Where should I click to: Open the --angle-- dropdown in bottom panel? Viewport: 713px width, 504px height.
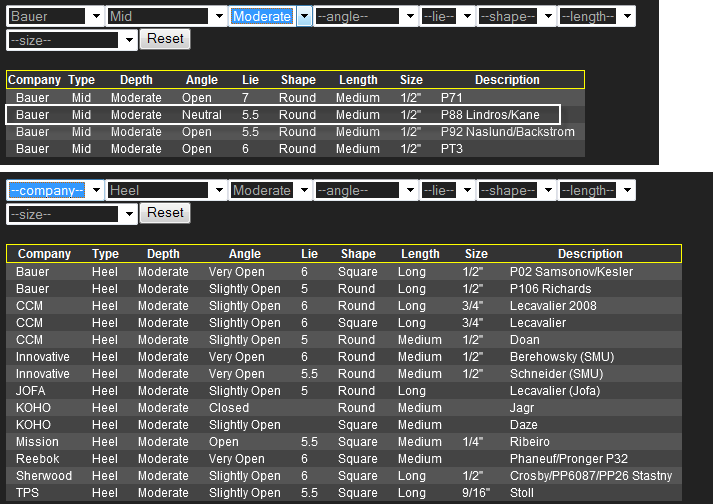pyautogui.click(x=366, y=191)
